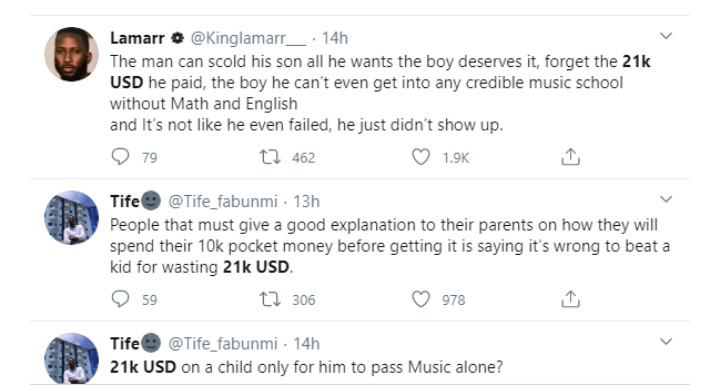Screen dimensions: 720x391
Task: Like Tife's tweet with 978 likes
Action: (421, 299)
